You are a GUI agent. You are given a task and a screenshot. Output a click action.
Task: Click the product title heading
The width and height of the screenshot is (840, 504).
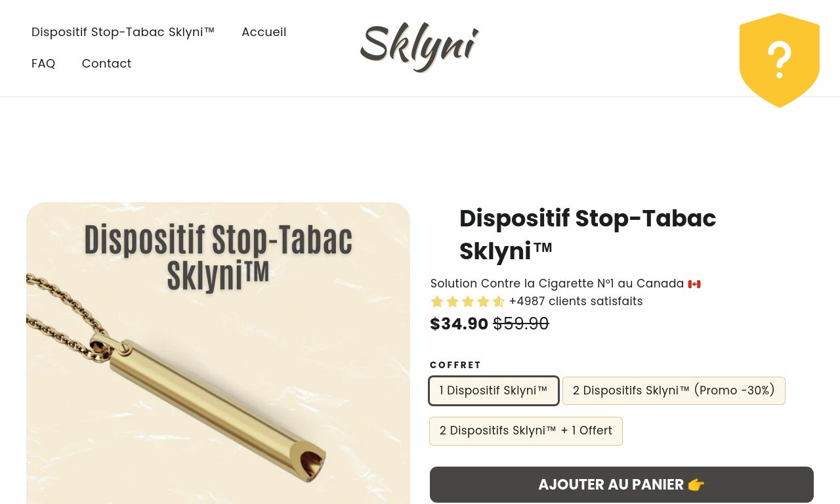click(587, 234)
